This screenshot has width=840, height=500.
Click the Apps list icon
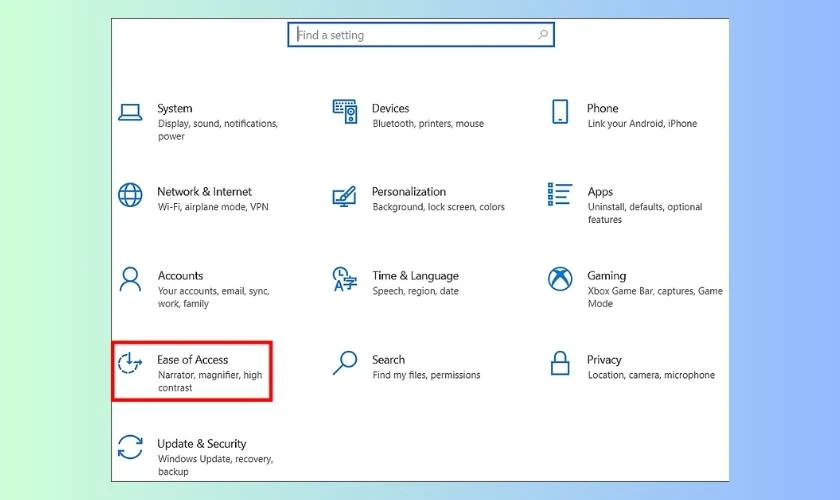pos(560,194)
